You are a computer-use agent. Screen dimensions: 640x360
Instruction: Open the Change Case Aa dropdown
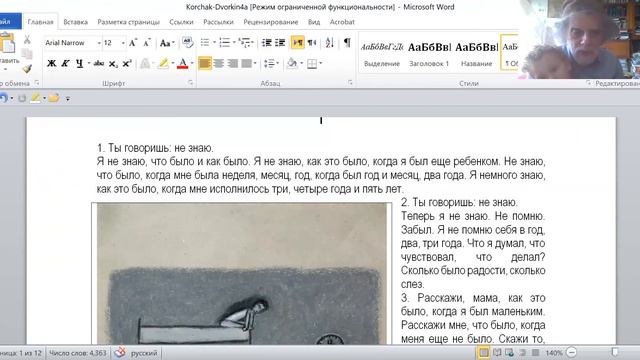click(x=167, y=43)
